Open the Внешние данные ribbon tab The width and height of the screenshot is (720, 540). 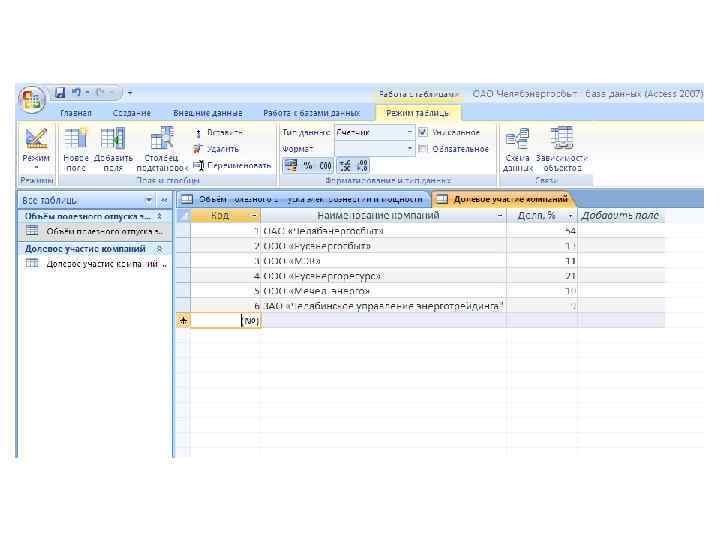[x=208, y=113]
